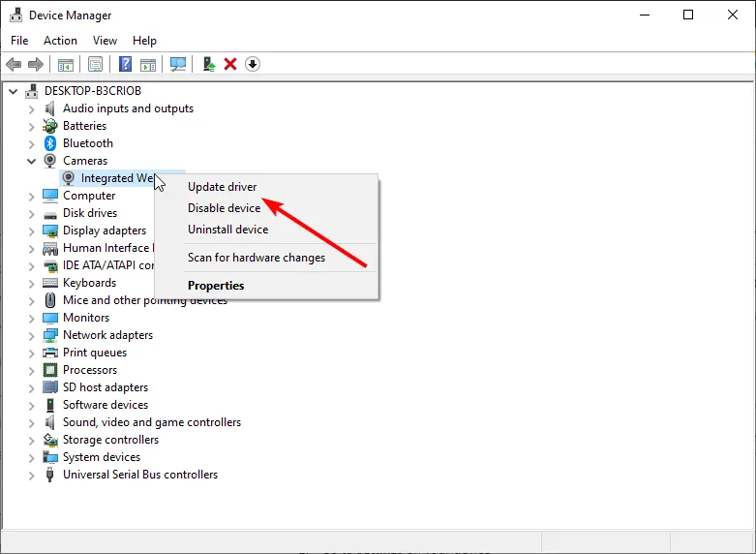Click the red X uninstall device icon
Viewport: 756px width, 554px height.
click(x=230, y=64)
